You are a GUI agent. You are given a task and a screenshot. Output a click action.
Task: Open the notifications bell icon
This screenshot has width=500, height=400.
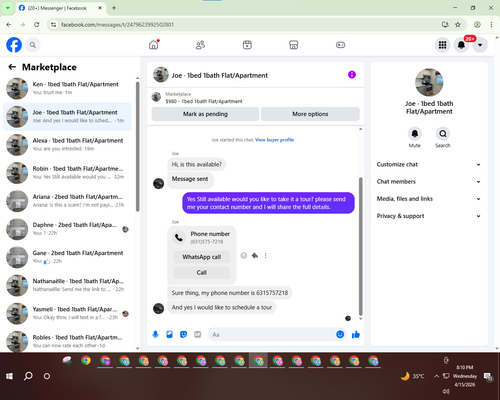click(461, 45)
